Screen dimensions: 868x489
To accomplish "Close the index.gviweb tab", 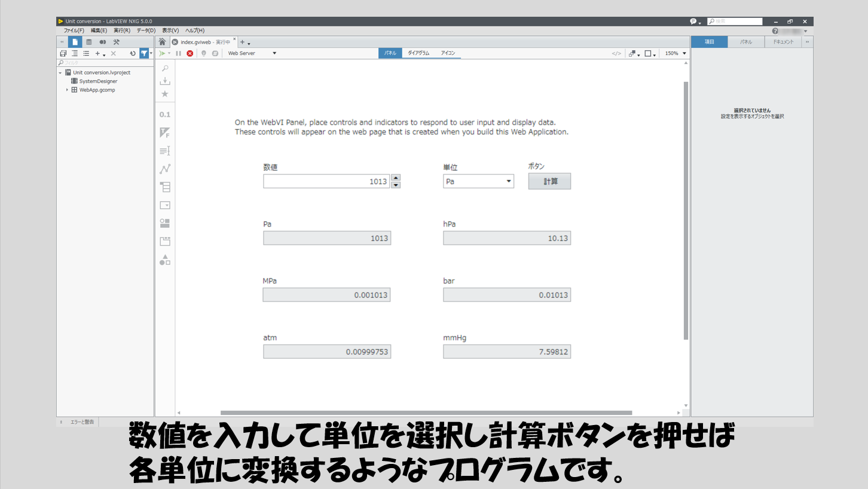I will pyautogui.click(x=234, y=39).
